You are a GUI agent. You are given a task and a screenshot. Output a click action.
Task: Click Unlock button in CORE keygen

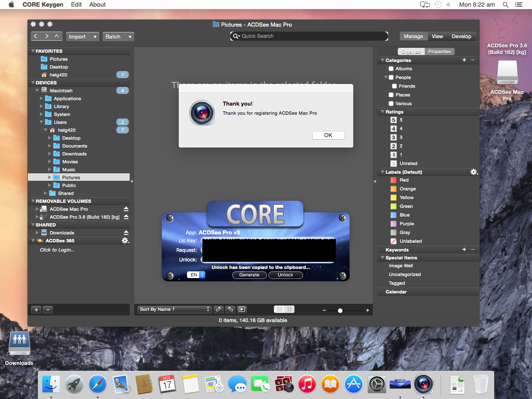(x=286, y=275)
